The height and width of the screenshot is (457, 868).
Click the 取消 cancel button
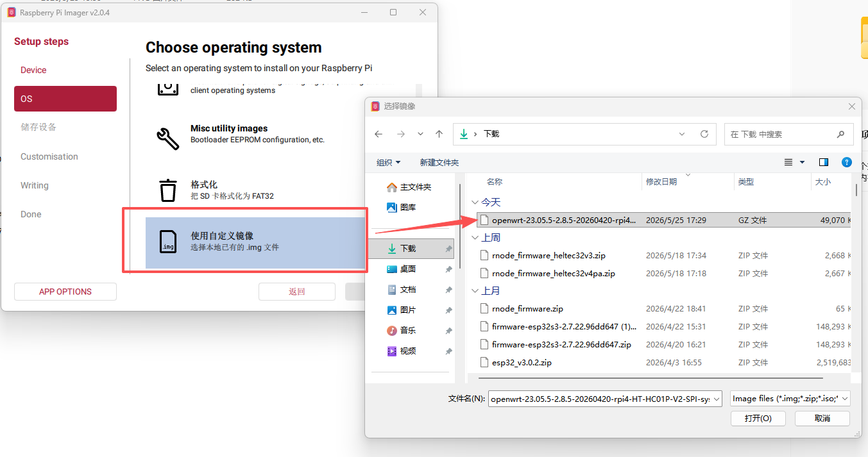[x=822, y=418]
